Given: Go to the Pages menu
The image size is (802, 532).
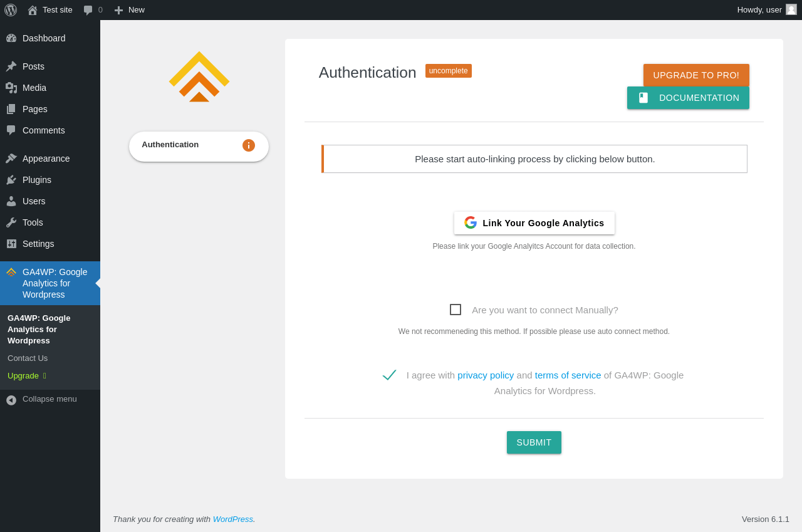Looking at the screenshot, I should point(50,109).
